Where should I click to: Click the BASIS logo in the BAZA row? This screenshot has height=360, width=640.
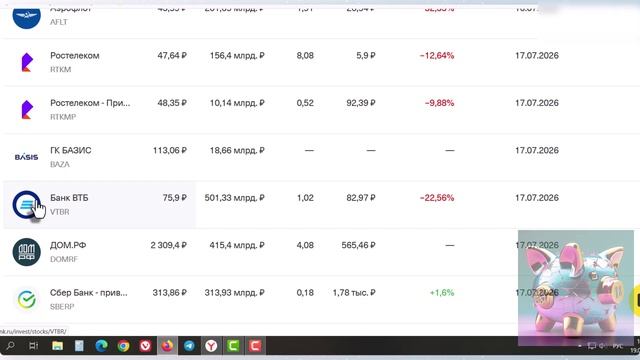(27, 157)
